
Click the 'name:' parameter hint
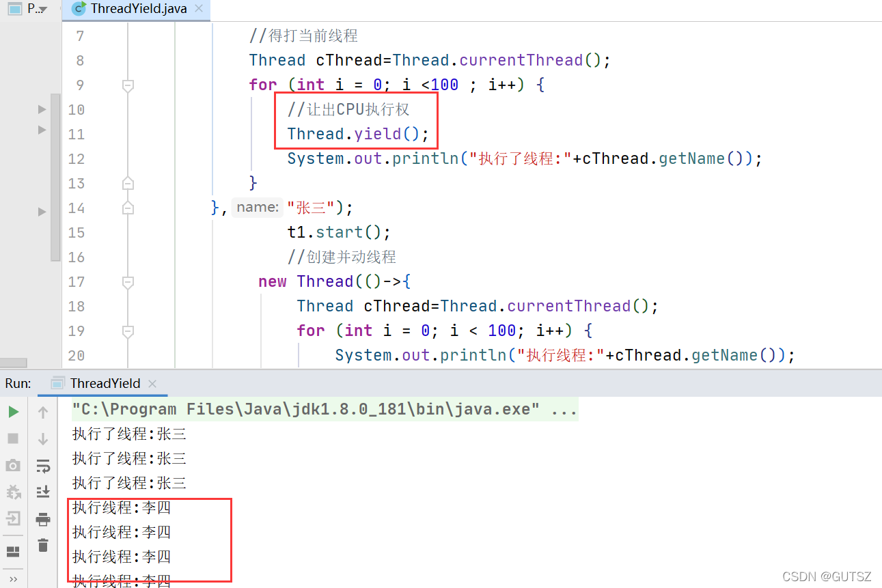tap(257, 207)
